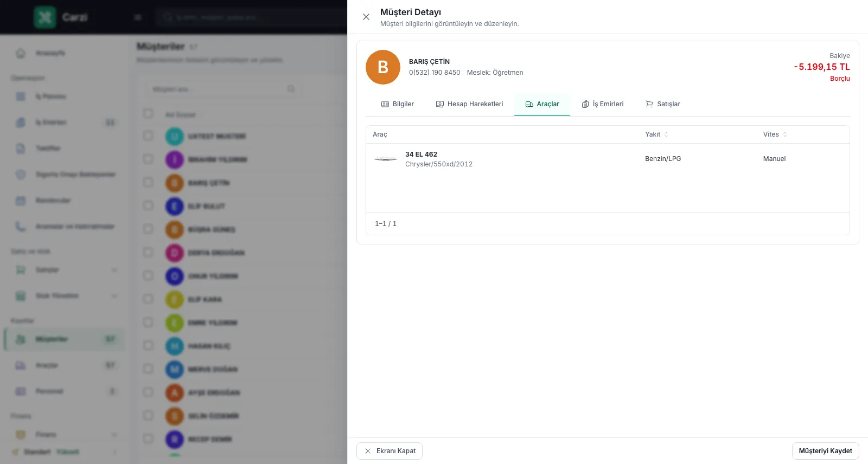The image size is (868, 464).
Task: Click the Araç column header
Action: coord(380,134)
